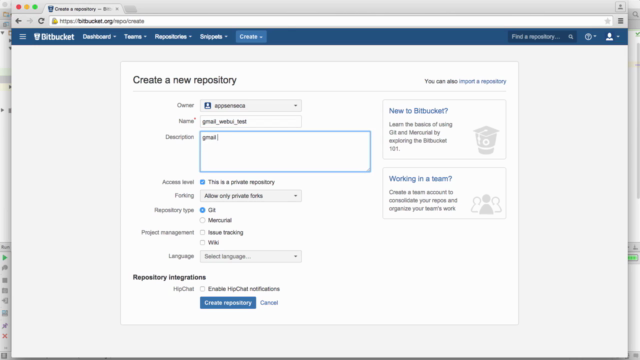Enable Issue tracking checkbox
The height and width of the screenshot is (360, 640).
tap(202, 232)
